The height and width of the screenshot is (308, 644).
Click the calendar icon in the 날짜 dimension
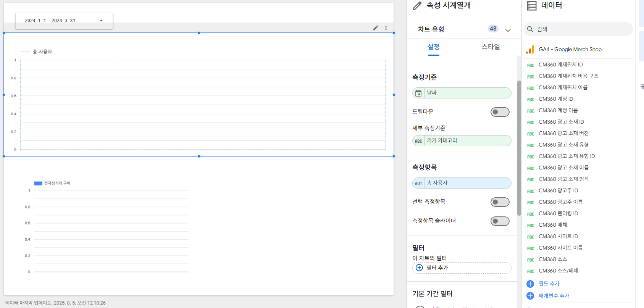click(x=418, y=93)
